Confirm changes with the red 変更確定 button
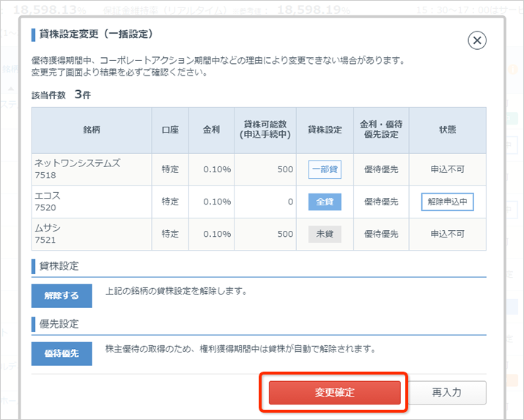Screen dimensions: 524x420 point(334,392)
